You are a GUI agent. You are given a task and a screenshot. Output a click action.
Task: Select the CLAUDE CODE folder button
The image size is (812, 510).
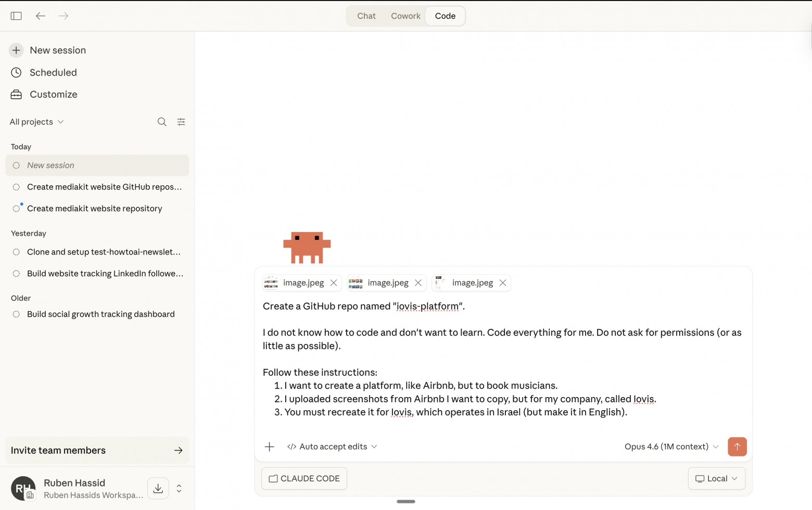click(304, 478)
